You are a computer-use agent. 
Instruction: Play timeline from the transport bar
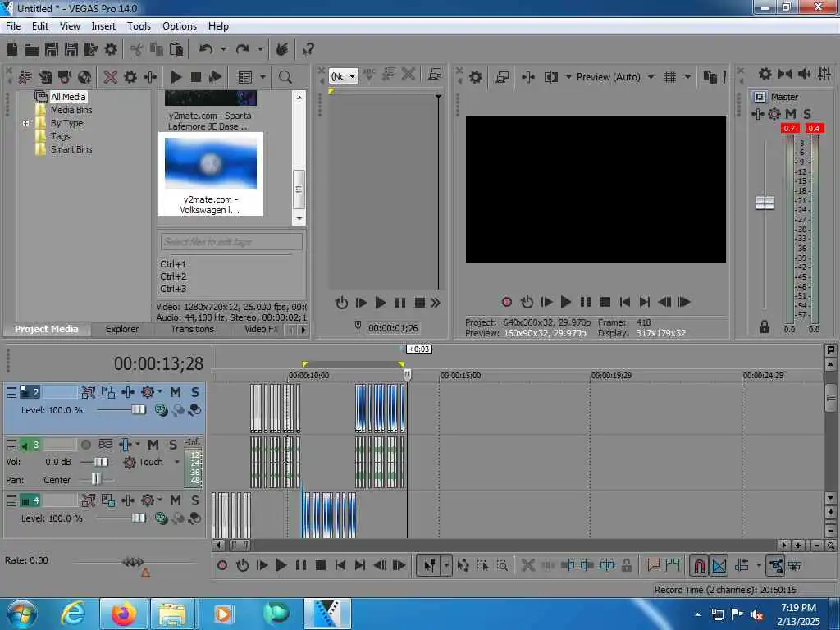(x=281, y=565)
